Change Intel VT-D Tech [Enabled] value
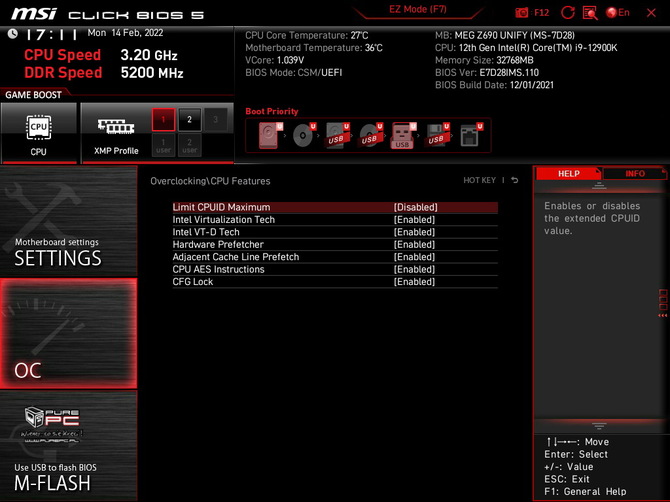The image size is (670, 502). coord(414,232)
